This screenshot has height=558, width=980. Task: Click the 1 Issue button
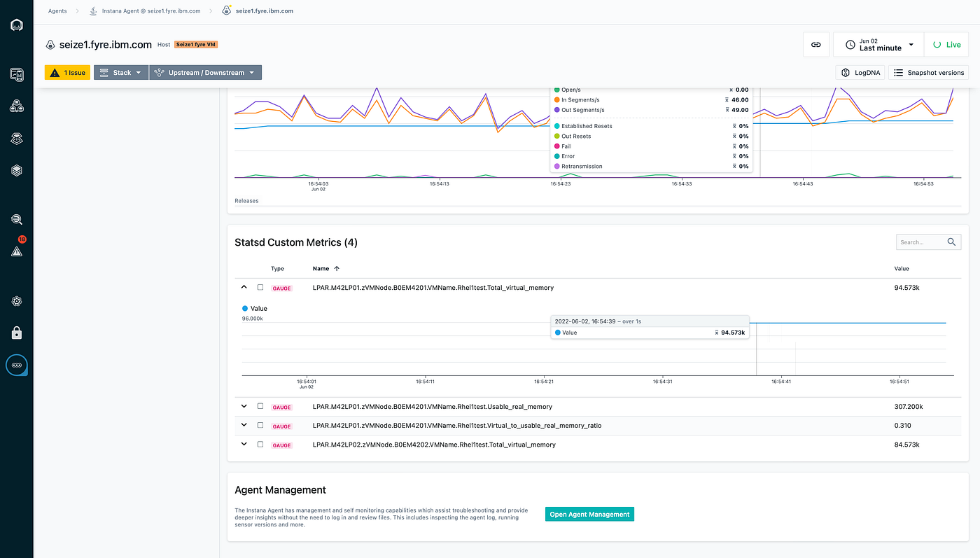click(67, 73)
